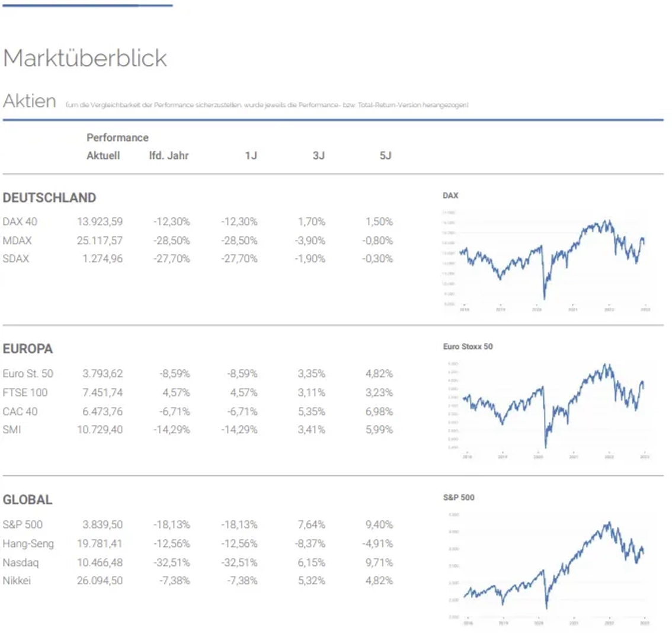Click the Nikkei row label

coord(17,581)
